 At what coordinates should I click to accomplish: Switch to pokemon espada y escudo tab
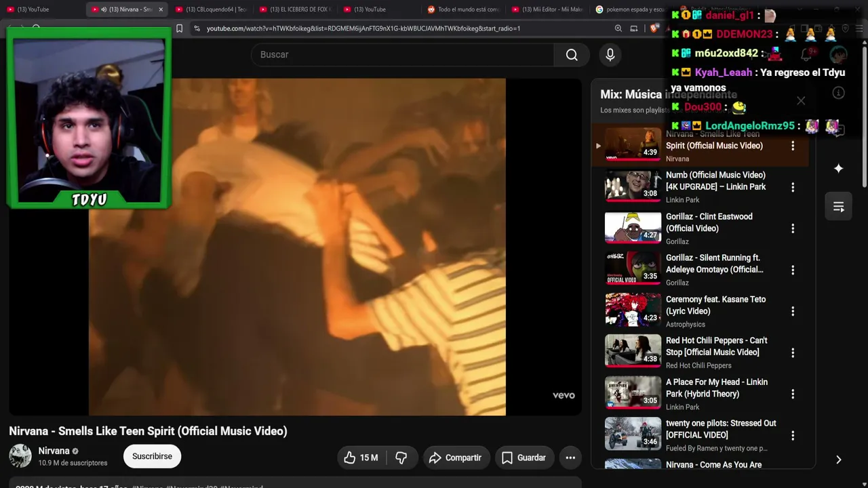coord(631,9)
